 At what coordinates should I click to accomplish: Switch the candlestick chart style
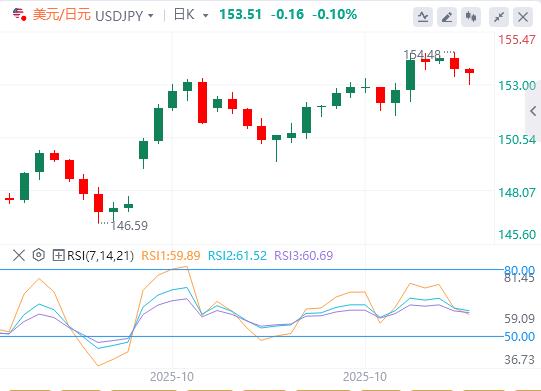(x=471, y=17)
